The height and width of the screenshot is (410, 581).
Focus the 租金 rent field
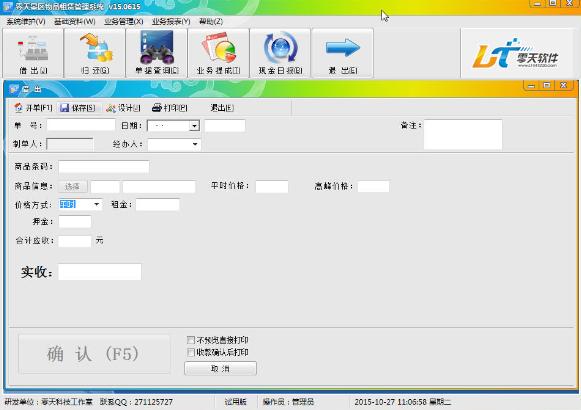point(157,204)
